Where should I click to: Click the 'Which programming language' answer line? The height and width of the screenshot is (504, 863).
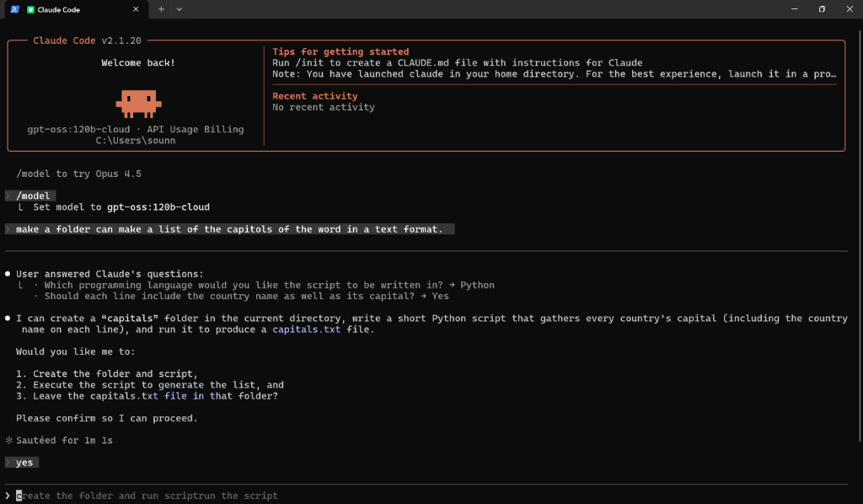tap(269, 285)
